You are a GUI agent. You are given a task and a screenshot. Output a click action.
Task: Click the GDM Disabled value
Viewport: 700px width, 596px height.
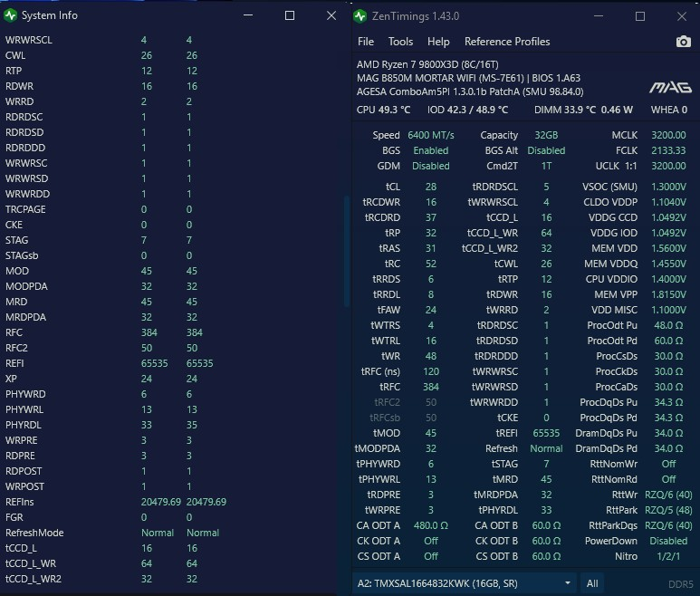click(x=431, y=166)
